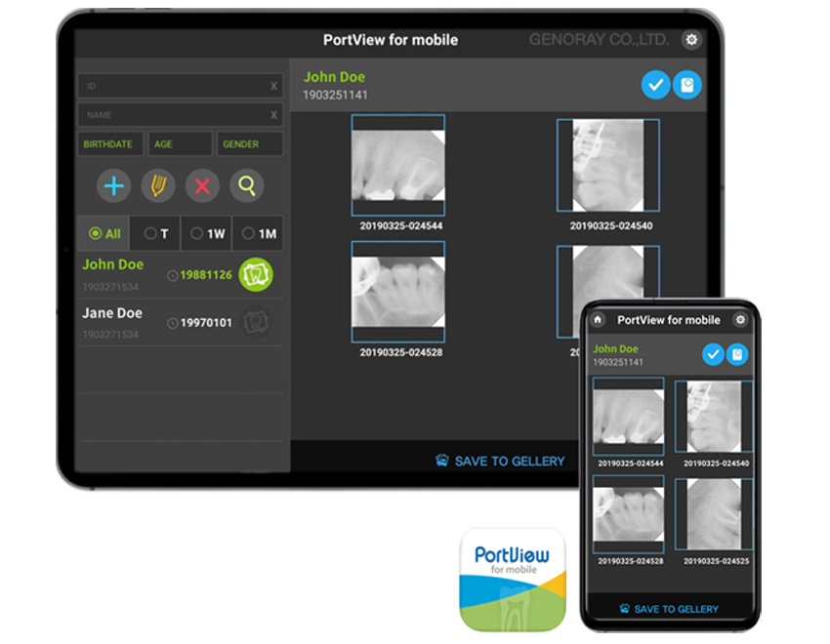Open phone settings gear icon
This screenshot has width=830, height=644.
[x=740, y=319]
